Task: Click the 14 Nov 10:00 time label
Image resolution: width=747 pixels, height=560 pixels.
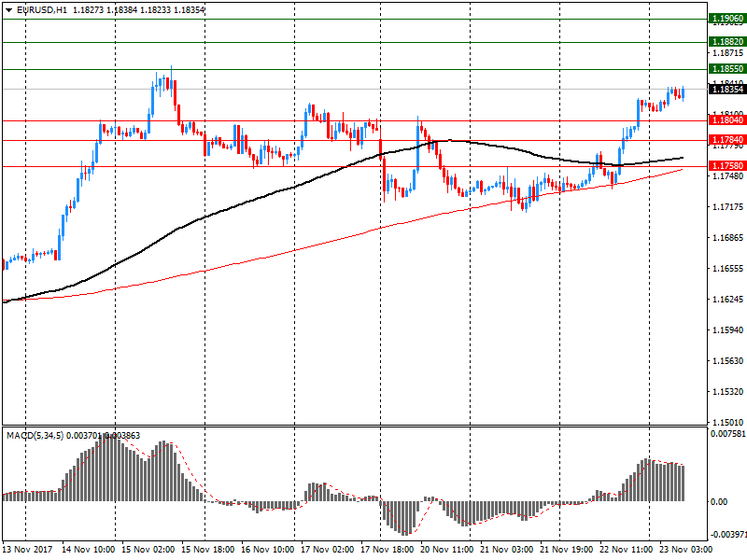Action: point(88,550)
